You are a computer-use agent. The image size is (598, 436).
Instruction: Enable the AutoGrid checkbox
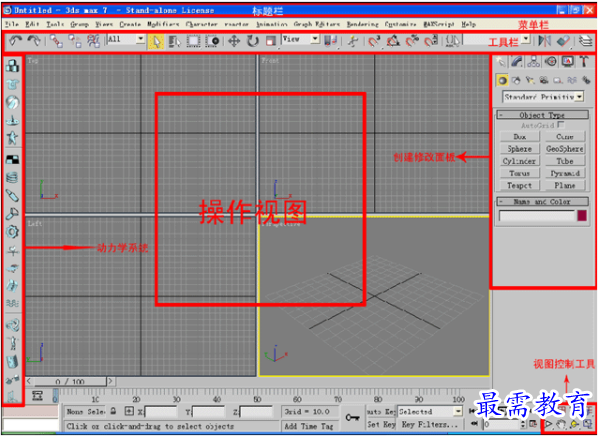(x=561, y=125)
